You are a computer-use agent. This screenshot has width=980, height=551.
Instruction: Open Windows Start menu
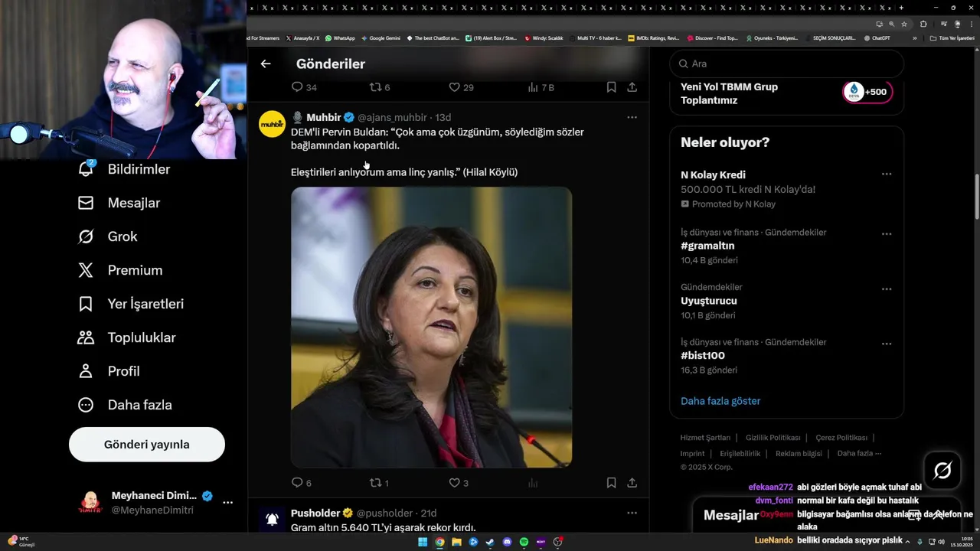[423, 542]
